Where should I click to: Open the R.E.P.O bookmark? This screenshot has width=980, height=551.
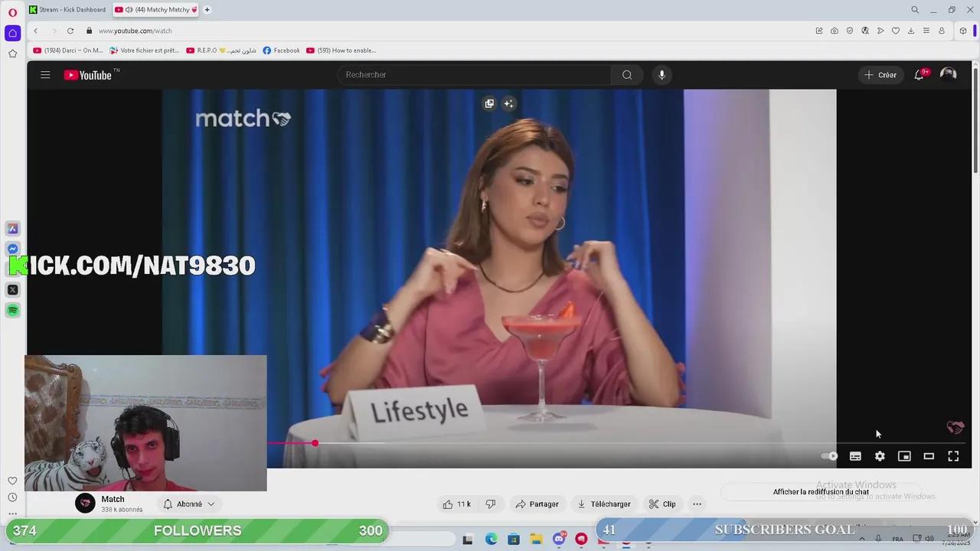[x=221, y=51]
